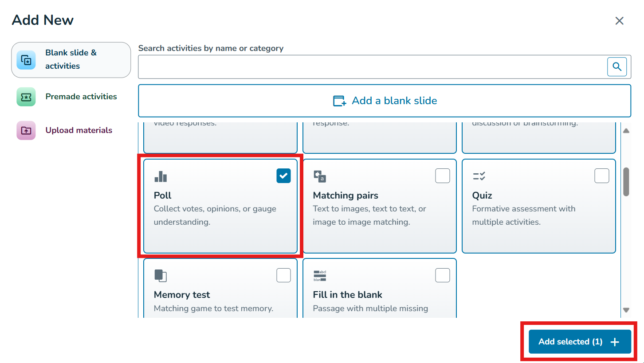The width and height of the screenshot is (644, 363).
Task: Check the Matching pairs checkbox
Action: (442, 176)
